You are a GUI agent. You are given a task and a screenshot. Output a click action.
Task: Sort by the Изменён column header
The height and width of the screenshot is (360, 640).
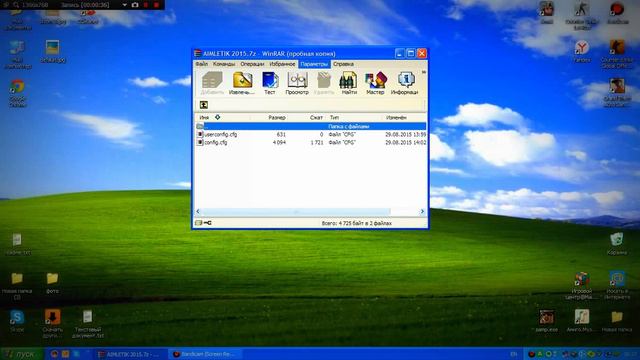396,118
